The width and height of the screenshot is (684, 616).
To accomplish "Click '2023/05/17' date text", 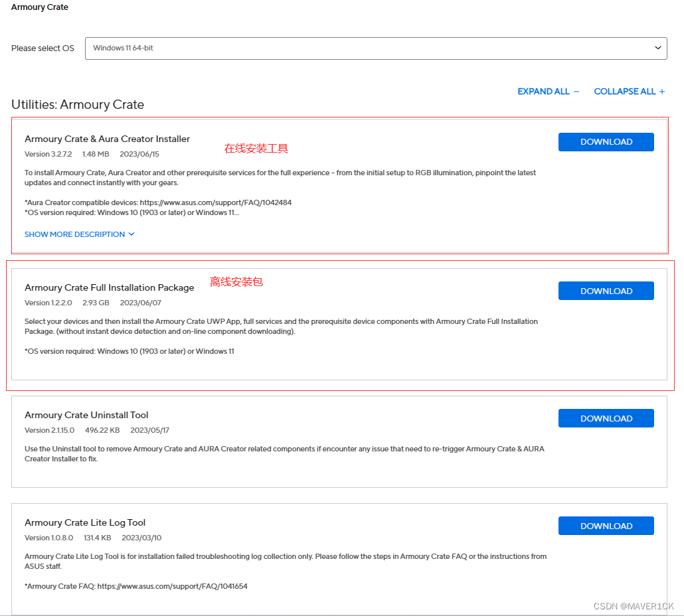I will tap(149, 430).
